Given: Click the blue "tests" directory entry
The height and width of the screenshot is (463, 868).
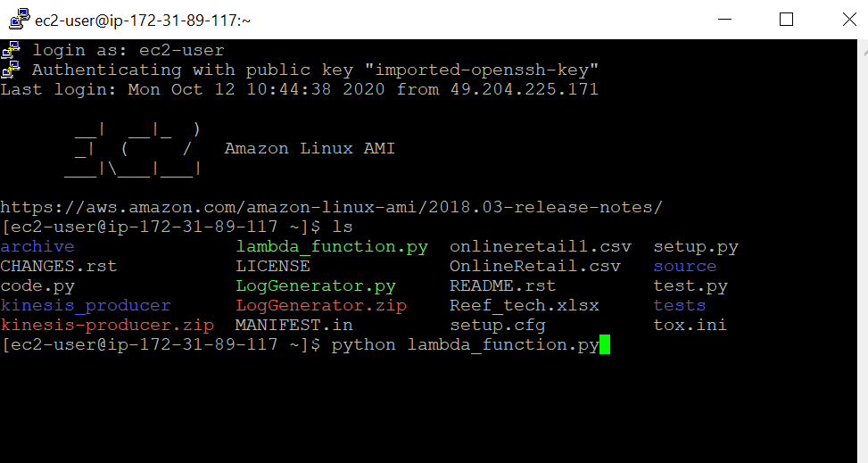Looking at the screenshot, I should coord(679,305).
